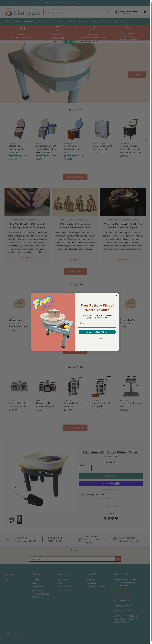Share product on Pinterest icon
Viewport: 152px width, 644px height.
[116, 518]
